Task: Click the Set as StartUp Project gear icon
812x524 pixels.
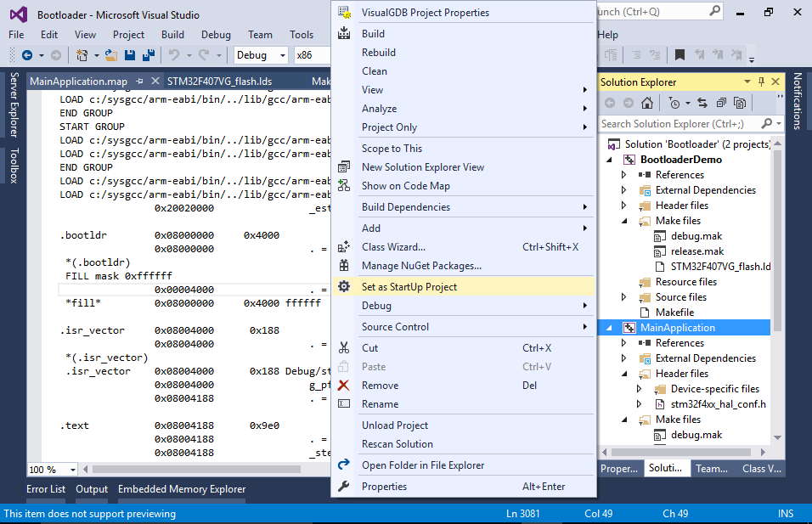Action: click(x=344, y=286)
